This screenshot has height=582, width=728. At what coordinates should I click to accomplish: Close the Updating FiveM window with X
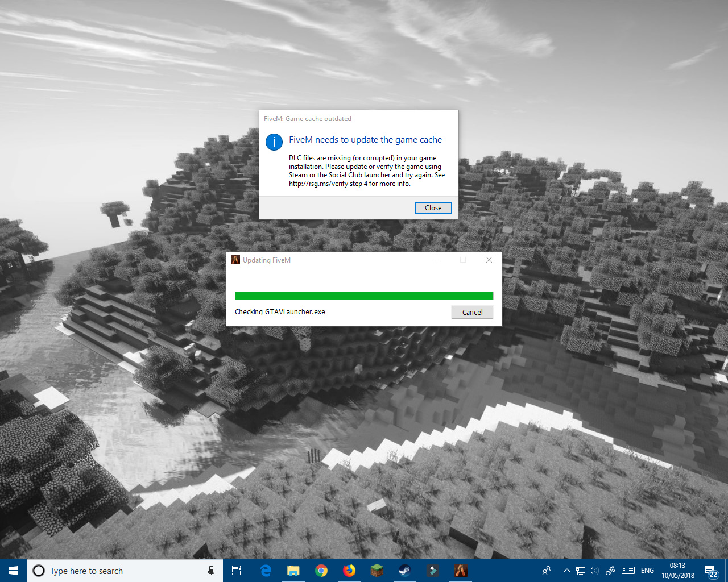coord(489,260)
